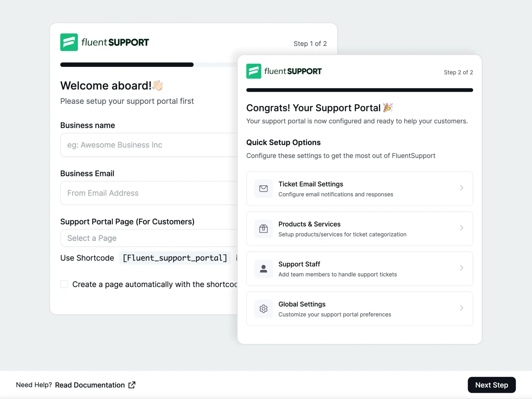Click the Step 2 full progress bar

click(x=360, y=90)
